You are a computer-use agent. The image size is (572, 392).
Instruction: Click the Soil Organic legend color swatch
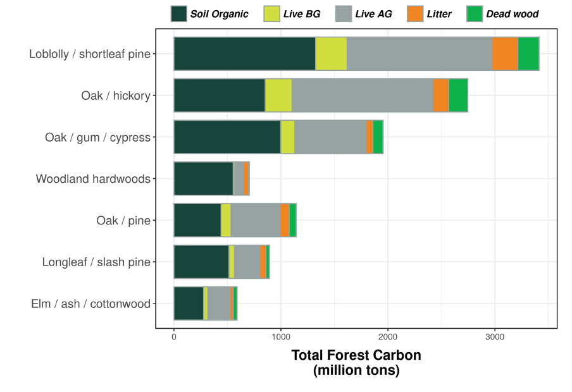click(x=179, y=14)
